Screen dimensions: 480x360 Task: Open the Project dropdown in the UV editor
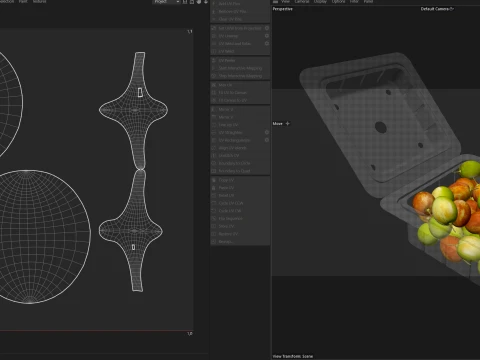[166, 2]
